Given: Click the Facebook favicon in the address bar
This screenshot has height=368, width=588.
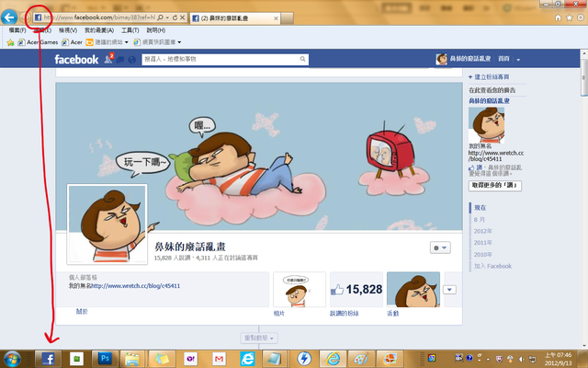Looking at the screenshot, I should click(x=38, y=17).
